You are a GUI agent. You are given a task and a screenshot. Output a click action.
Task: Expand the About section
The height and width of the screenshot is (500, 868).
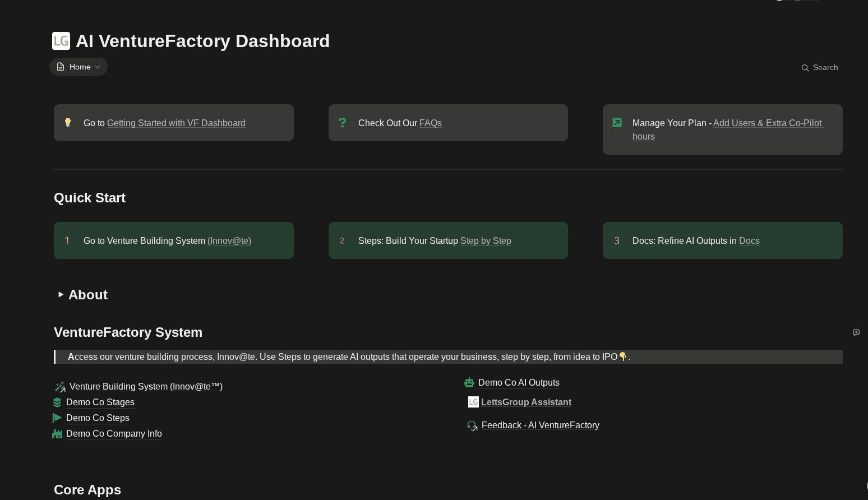pos(61,294)
